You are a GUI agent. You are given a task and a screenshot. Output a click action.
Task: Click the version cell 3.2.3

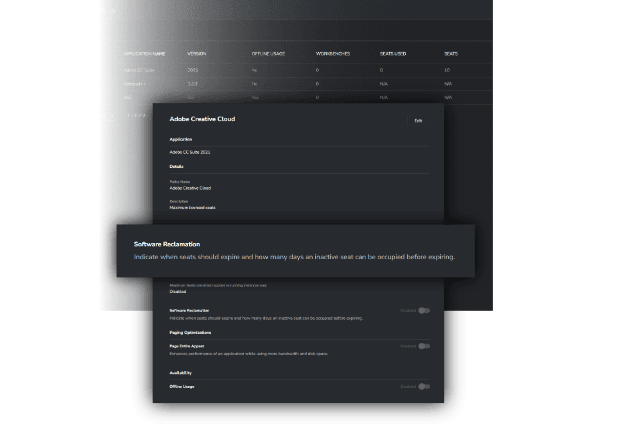coord(192,84)
